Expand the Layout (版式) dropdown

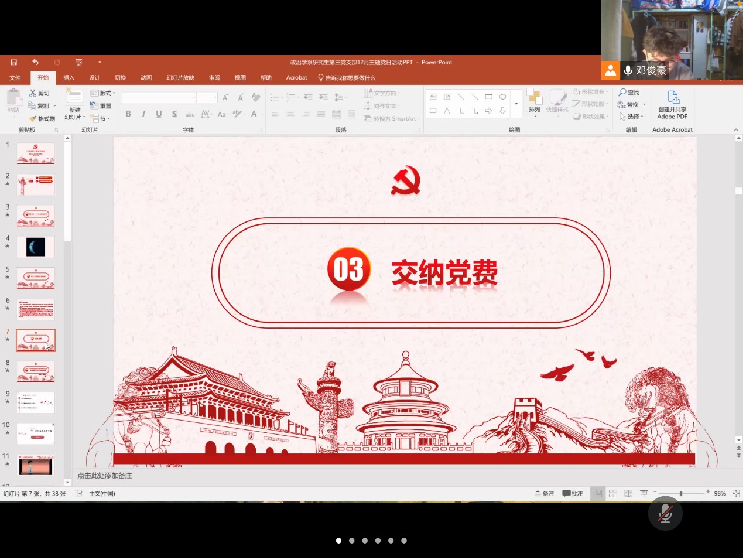[x=103, y=93]
